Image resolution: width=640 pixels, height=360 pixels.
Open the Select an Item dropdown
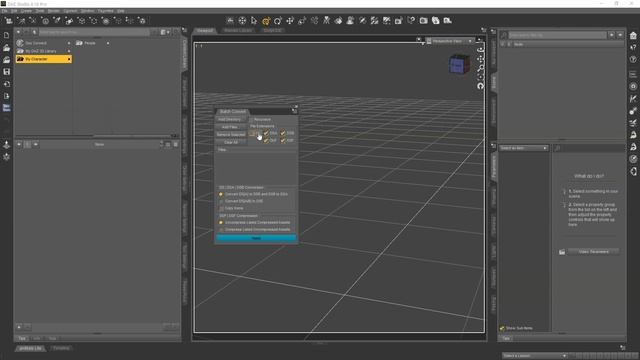click(x=523, y=148)
